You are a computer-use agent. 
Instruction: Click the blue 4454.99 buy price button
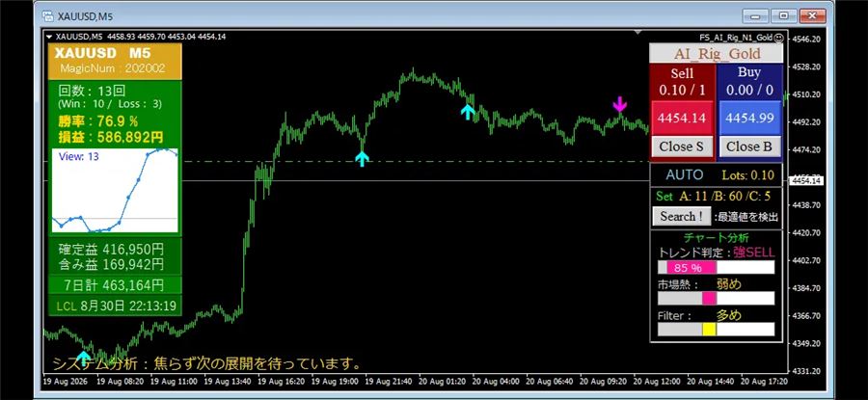pyautogui.click(x=749, y=118)
